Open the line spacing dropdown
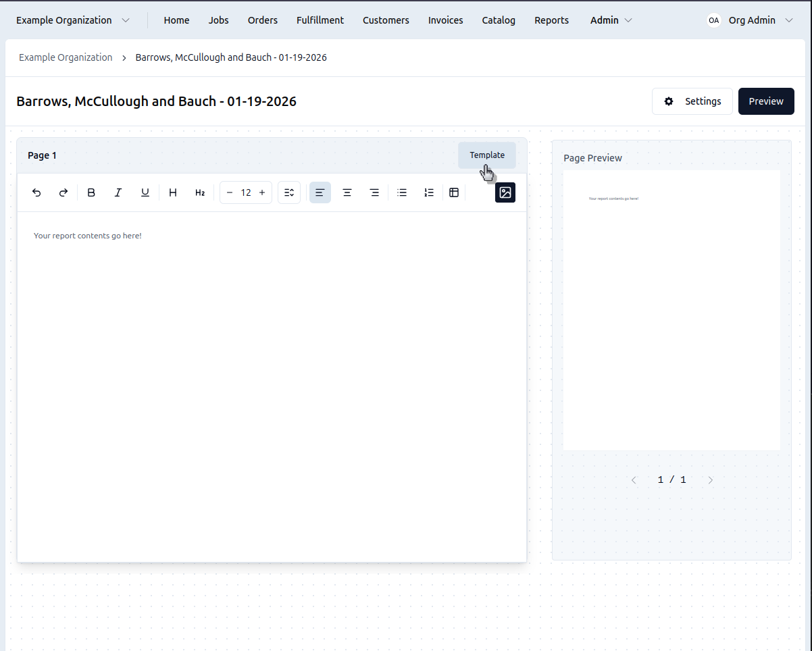This screenshot has width=812, height=651. (289, 192)
